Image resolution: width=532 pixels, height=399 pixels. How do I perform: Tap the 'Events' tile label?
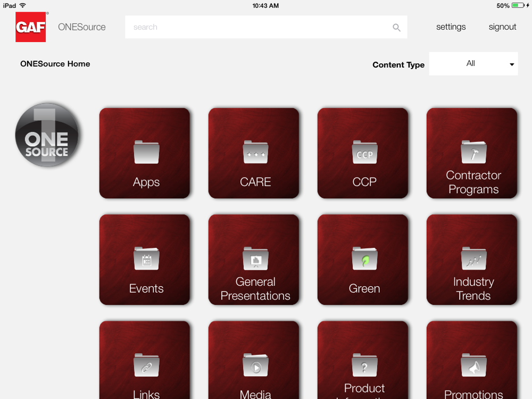tap(146, 288)
